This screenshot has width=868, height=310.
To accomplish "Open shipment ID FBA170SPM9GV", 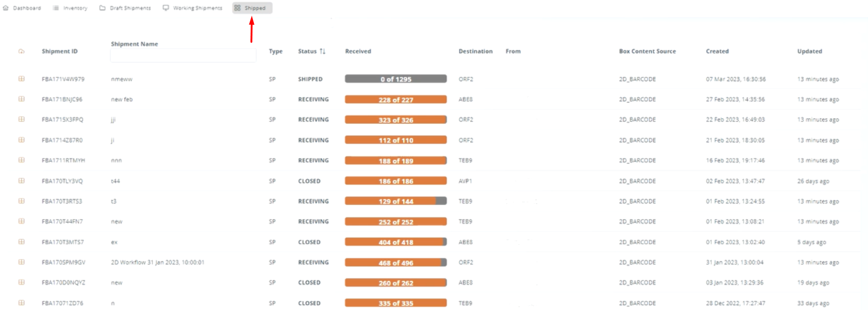I will (x=63, y=262).
